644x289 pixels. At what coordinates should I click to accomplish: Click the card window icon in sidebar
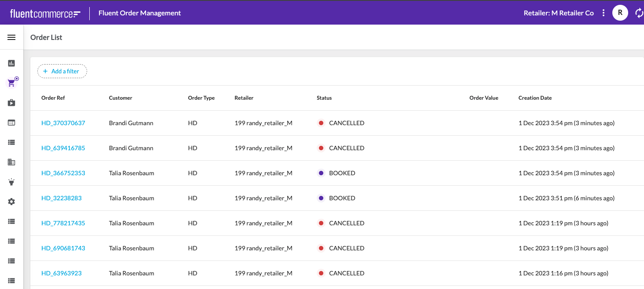[x=11, y=123]
